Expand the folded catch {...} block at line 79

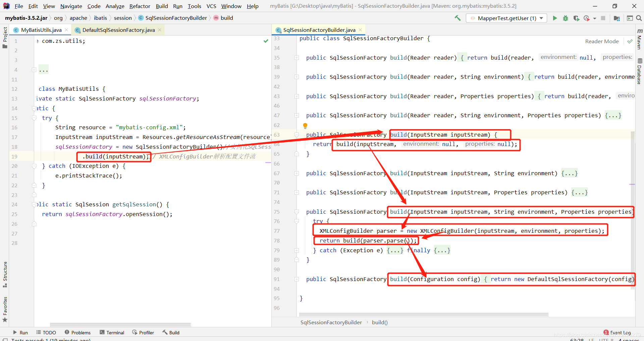pyautogui.click(x=395, y=250)
